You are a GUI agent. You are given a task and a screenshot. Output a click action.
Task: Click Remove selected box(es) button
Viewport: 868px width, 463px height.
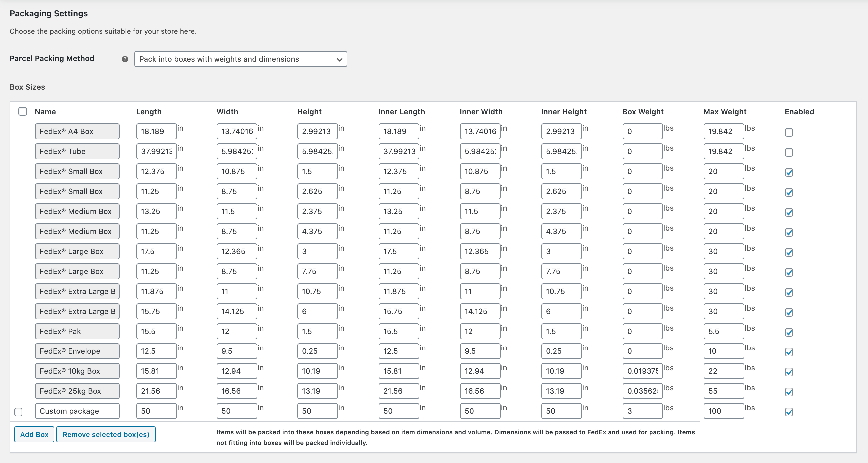pos(106,434)
